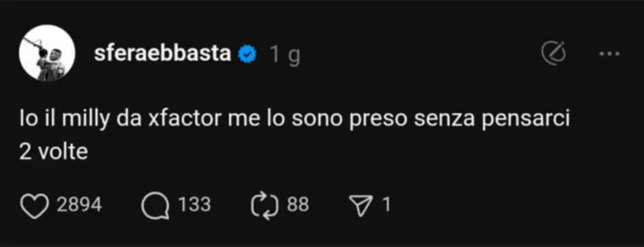View the 88 reposts count

298,205
